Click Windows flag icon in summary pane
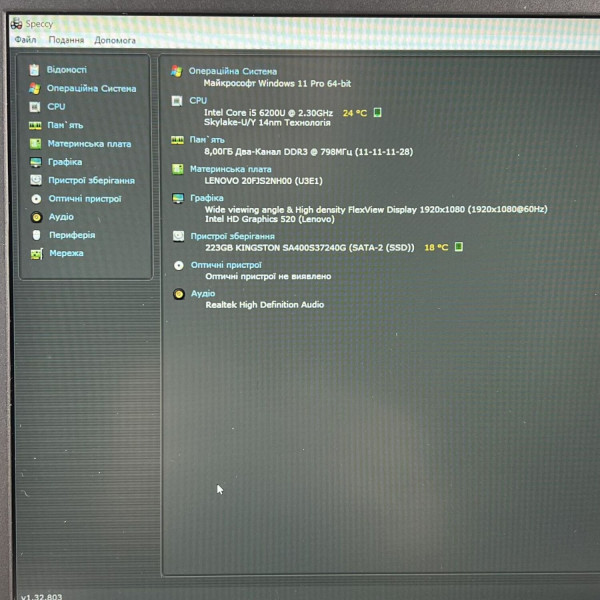Viewport: 600px width, 600px height. point(176,71)
